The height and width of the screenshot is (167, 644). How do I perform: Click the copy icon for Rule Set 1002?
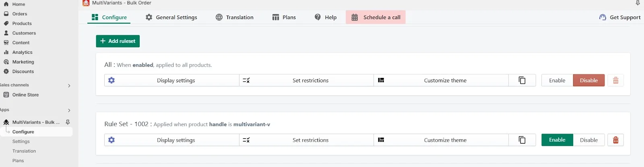tap(522, 140)
